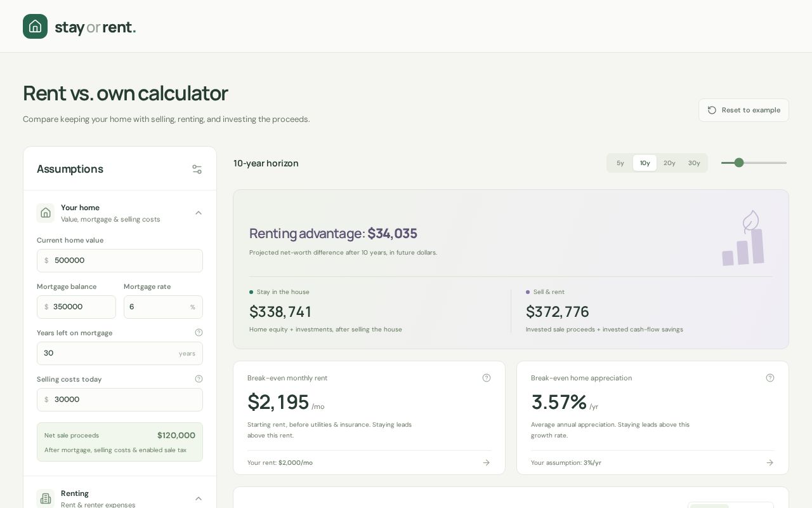
Task: Focus the Years left on mortgage field
Action: click(x=120, y=353)
